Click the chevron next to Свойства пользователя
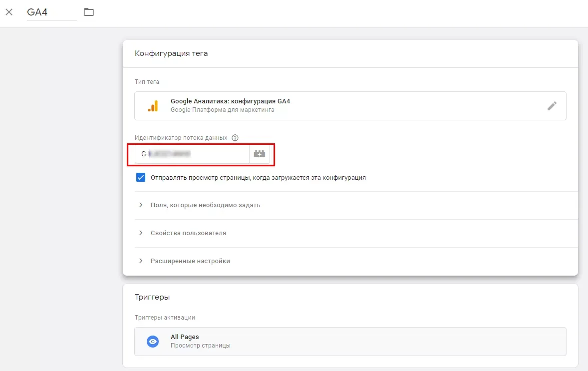Viewport: 588px width, 371px height. [141, 233]
